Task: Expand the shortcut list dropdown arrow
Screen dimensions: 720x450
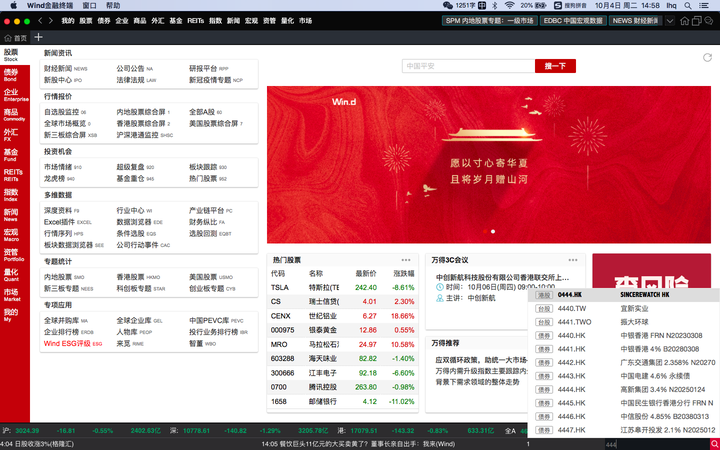Action: [x=670, y=21]
